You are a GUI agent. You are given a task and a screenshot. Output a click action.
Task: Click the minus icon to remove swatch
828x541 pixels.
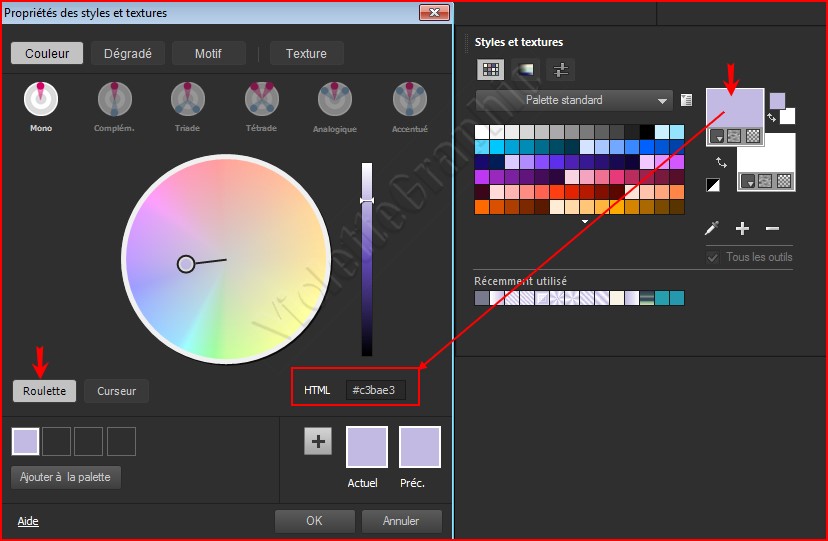coord(772,228)
